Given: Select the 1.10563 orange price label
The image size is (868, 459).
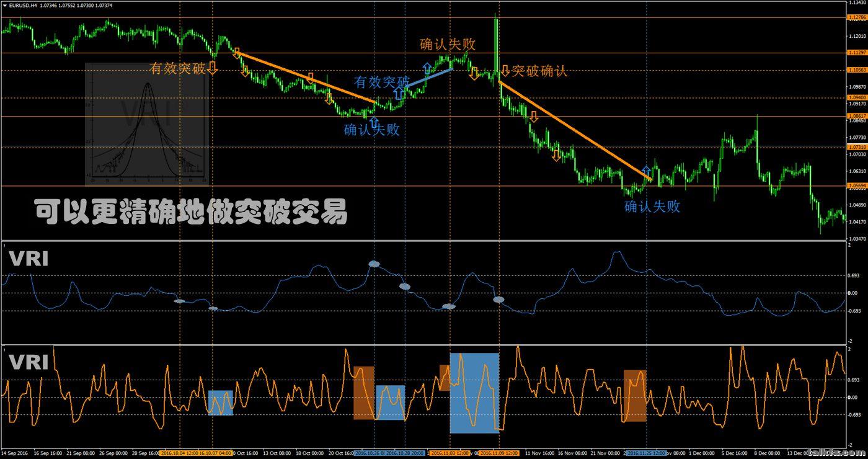Looking at the screenshot, I should (x=856, y=70).
